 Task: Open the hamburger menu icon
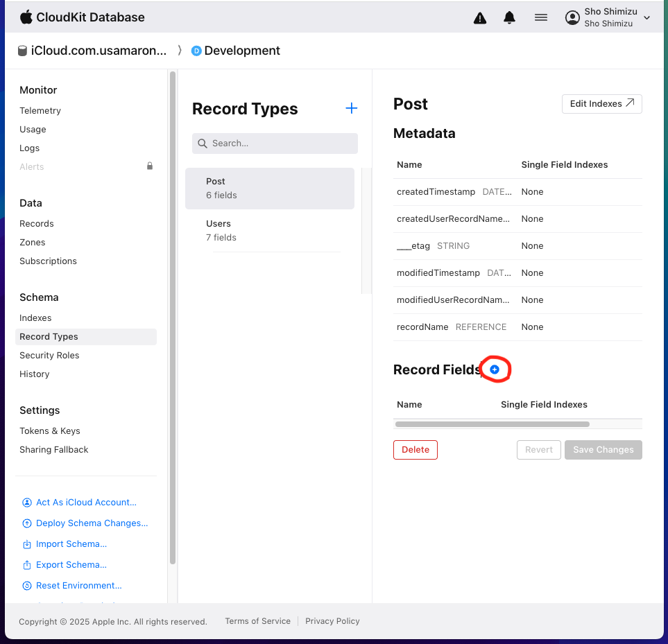click(541, 18)
